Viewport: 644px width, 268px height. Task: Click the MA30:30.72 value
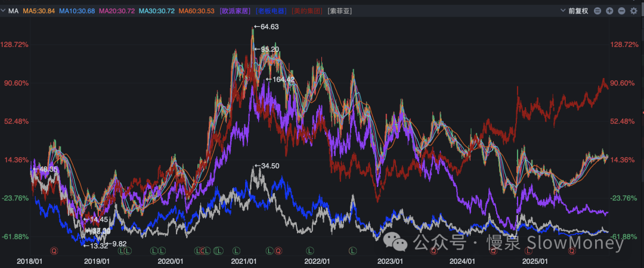tap(157, 11)
